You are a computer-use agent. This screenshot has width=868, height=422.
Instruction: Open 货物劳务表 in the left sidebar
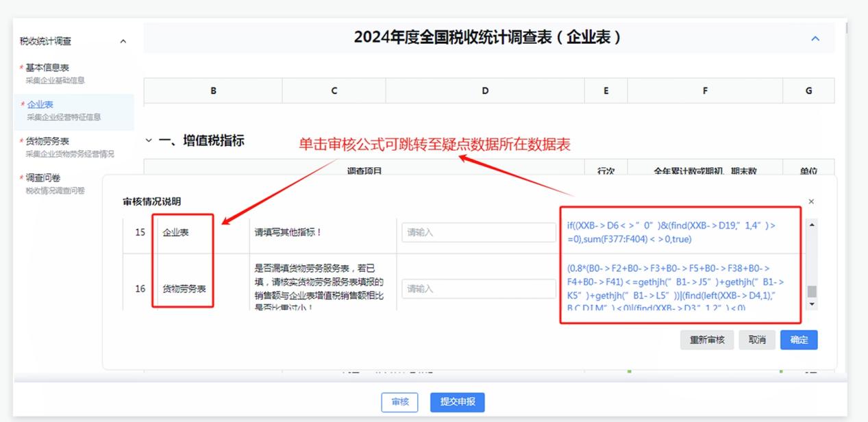coord(47,141)
